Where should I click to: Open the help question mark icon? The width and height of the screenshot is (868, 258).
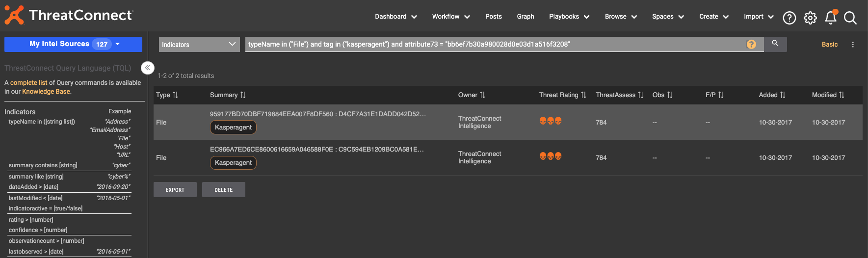[x=789, y=18]
